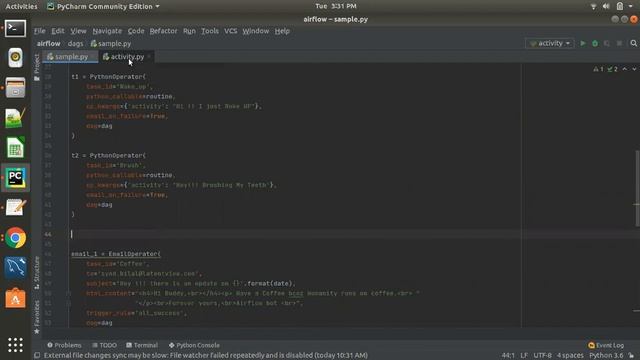640x360 pixels.
Task: Open the VCS menu
Action: (231, 31)
